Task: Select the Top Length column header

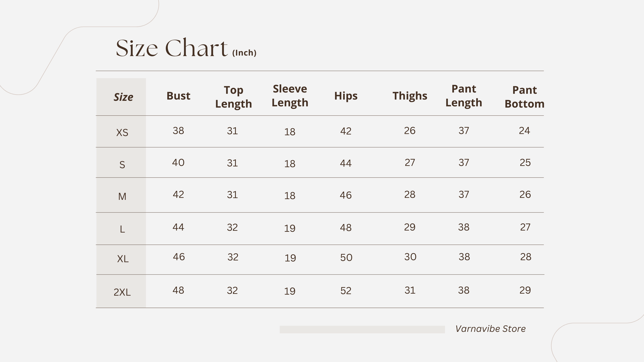Action: [x=233, y=97]
